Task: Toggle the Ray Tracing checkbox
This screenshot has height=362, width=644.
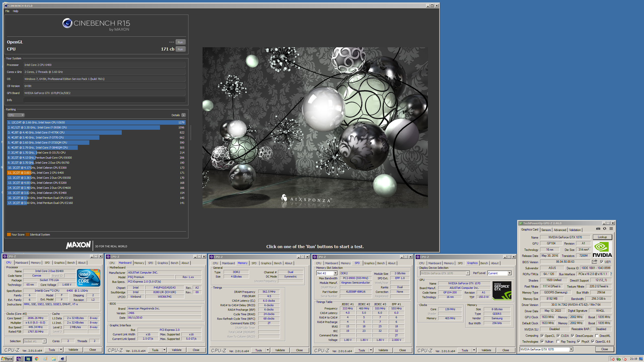Action: point(558,341)
